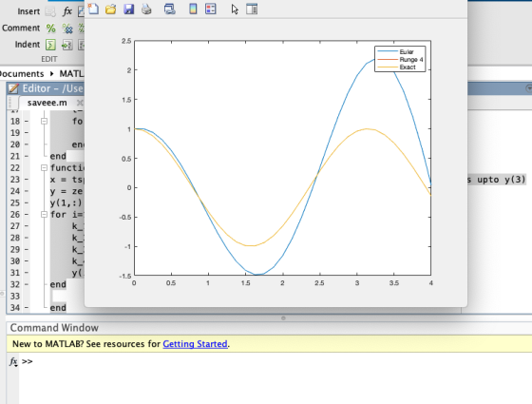Set breakpoint at line 32 dash
Viewport: 532px width, 404px height.
(x=27, y=284)
